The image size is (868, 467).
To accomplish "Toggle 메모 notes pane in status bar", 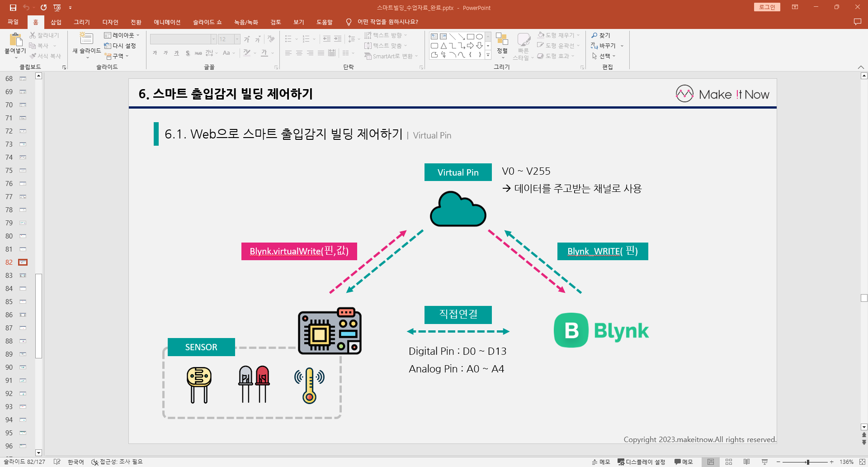I will tap(601, 462).
